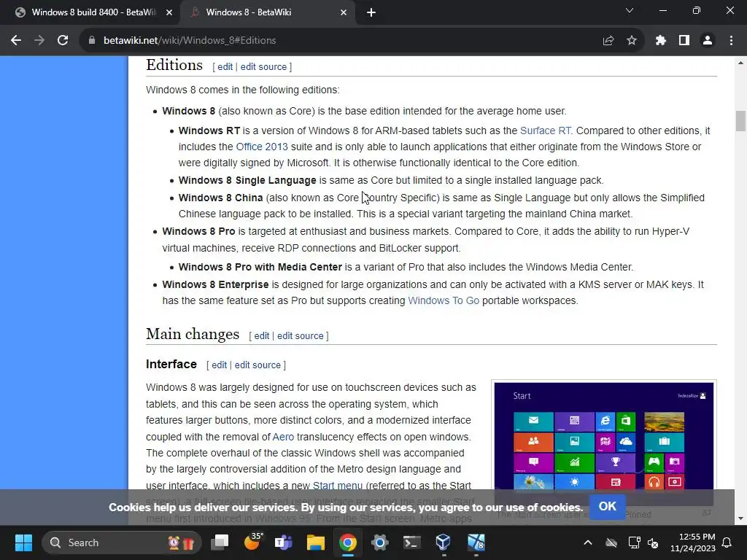Close the Windows 8 - BetaWiki tab
Image resolution: width=747 pixels, height=560 pixels.
click(x=344, y=12)
